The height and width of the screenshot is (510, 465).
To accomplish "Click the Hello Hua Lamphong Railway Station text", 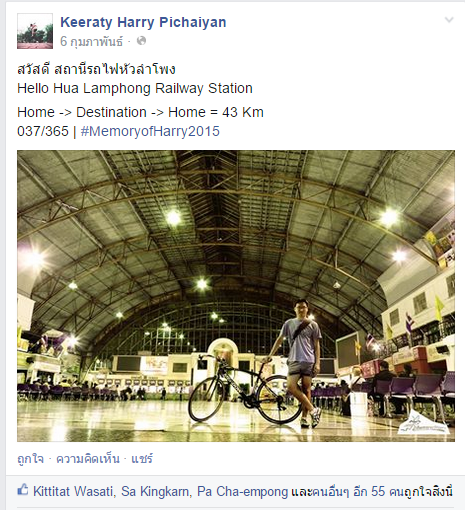I will point(135,88).
